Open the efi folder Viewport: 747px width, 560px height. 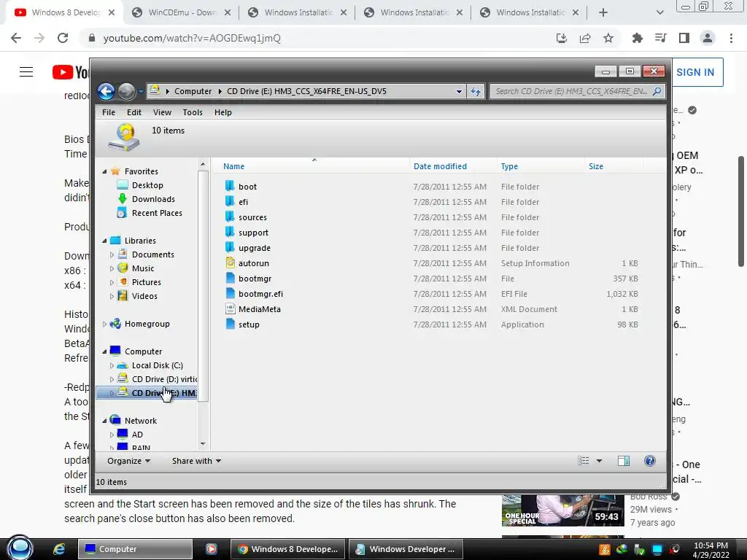(x=243, y=202)
